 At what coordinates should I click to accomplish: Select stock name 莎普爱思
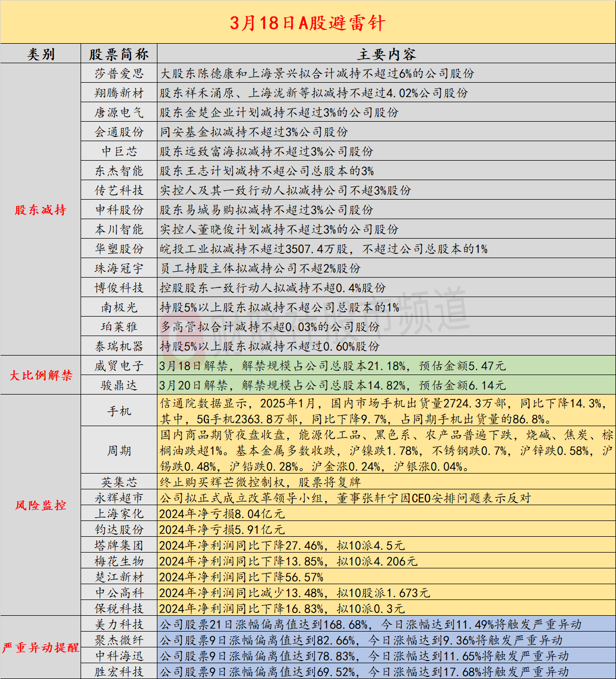[119, 73]
